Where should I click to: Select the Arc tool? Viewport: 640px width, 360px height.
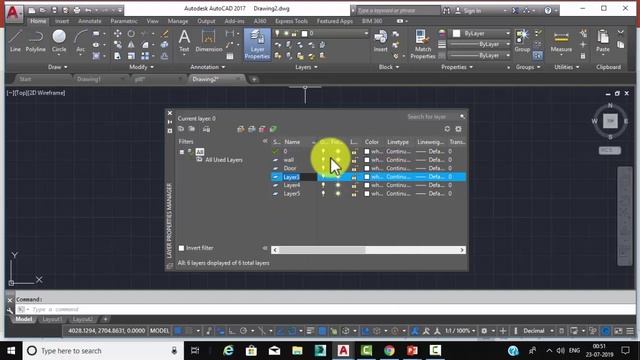pyautogui.click(x=80, y=41)
